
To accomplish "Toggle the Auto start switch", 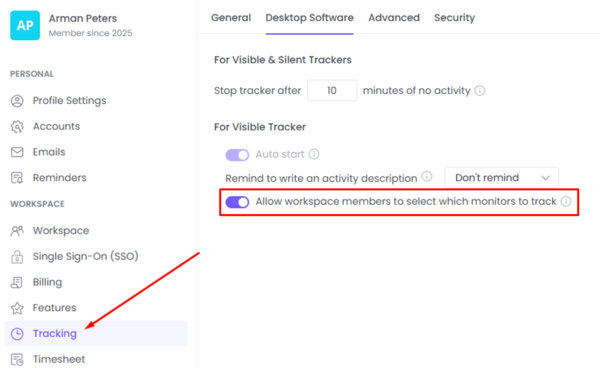I will (x=237, y=155).
